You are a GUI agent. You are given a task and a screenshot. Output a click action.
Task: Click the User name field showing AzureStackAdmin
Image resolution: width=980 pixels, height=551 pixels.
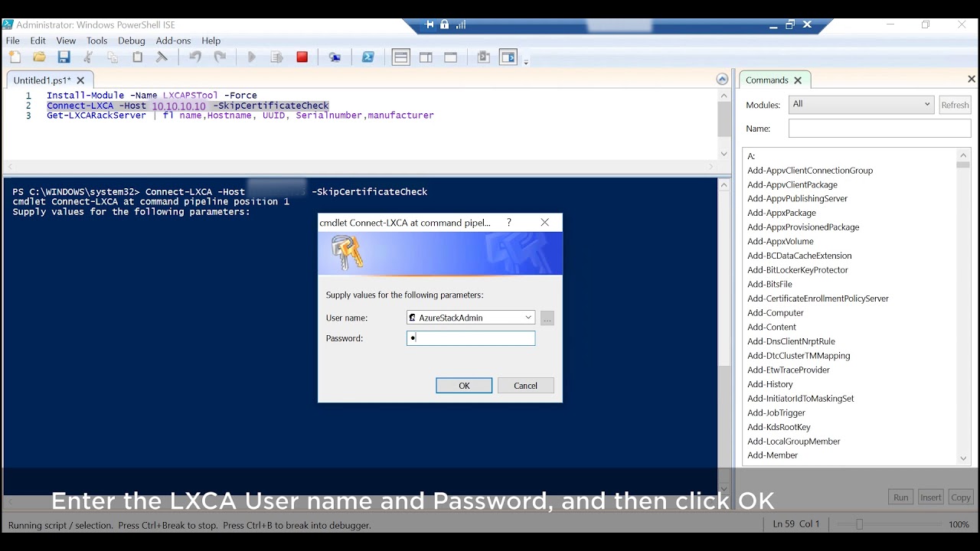pyautogui.click(x=471, y=318)
